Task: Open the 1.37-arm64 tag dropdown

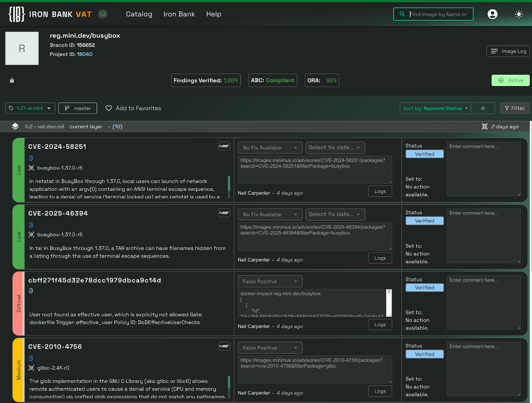Action: [x=30, y=108]
